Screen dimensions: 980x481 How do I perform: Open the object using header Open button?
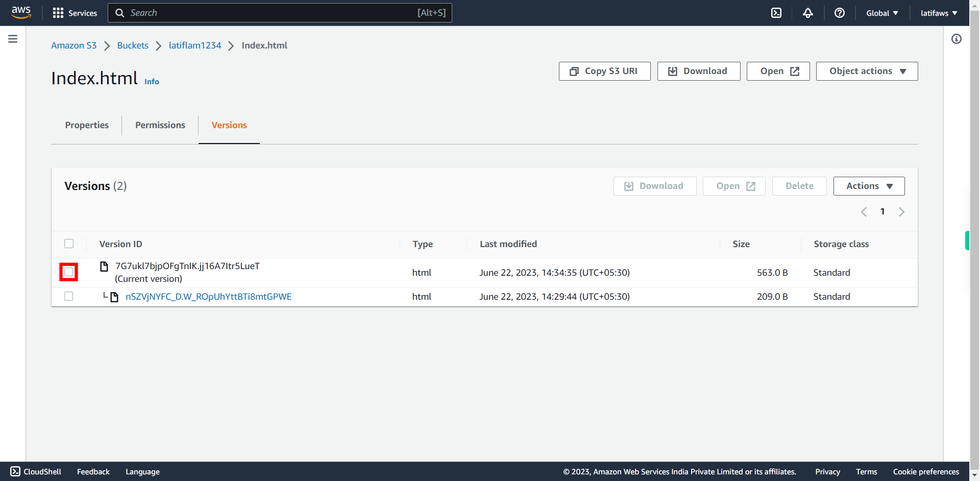pos(778,71)
